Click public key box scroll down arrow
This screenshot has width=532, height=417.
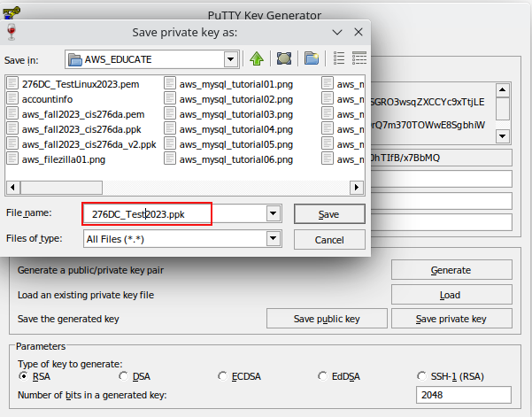point(503,136)
